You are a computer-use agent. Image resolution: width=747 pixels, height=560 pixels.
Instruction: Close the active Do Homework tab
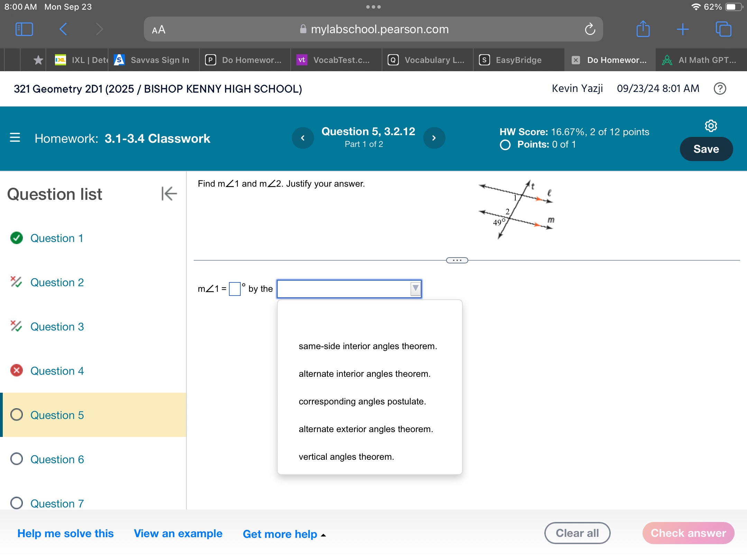(576, 60)
